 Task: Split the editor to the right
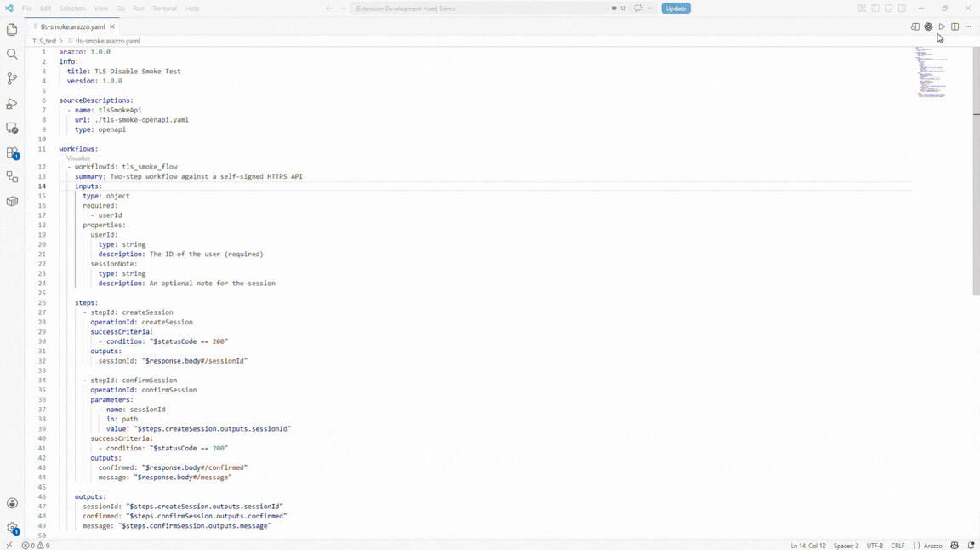pos(955,27)
